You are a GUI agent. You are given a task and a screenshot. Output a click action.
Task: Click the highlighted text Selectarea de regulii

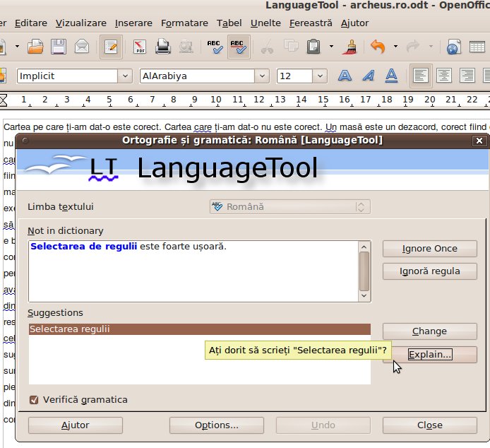point(84,247)
